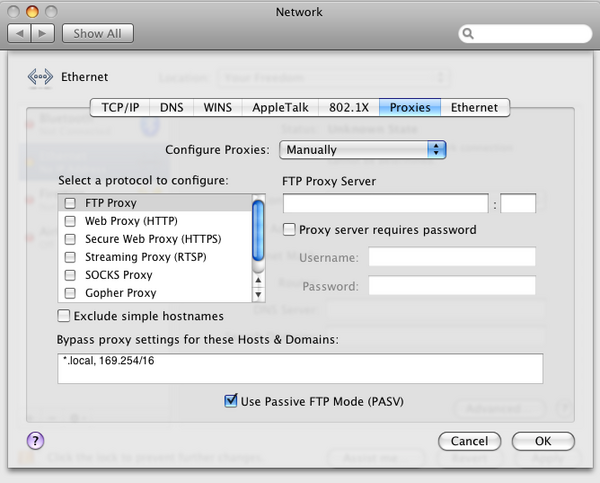Enable the Streaming Proxy (RTSP) checkbox
This screenshot has width=600, height=483.
click(70, 257)
